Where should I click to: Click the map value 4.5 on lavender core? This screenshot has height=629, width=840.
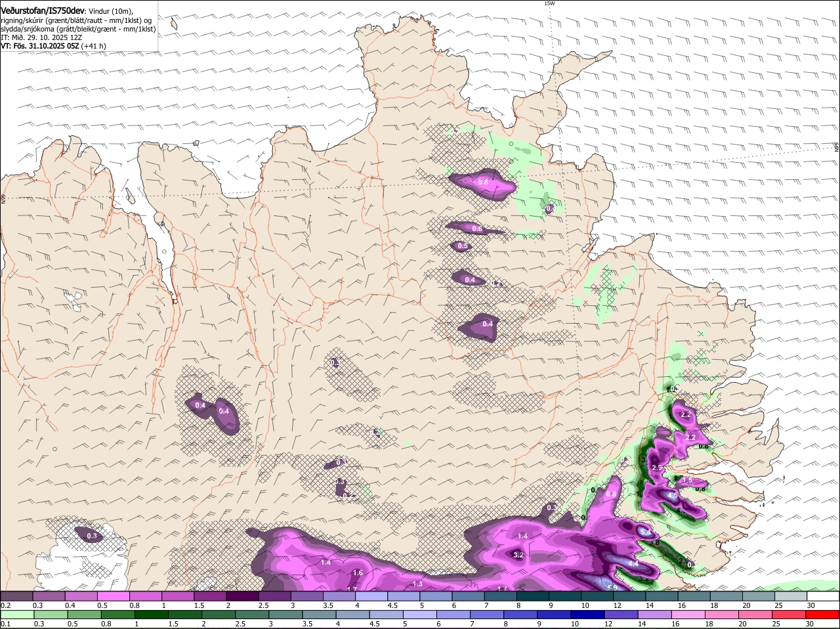pyautogui.click(x=672, y=495)
